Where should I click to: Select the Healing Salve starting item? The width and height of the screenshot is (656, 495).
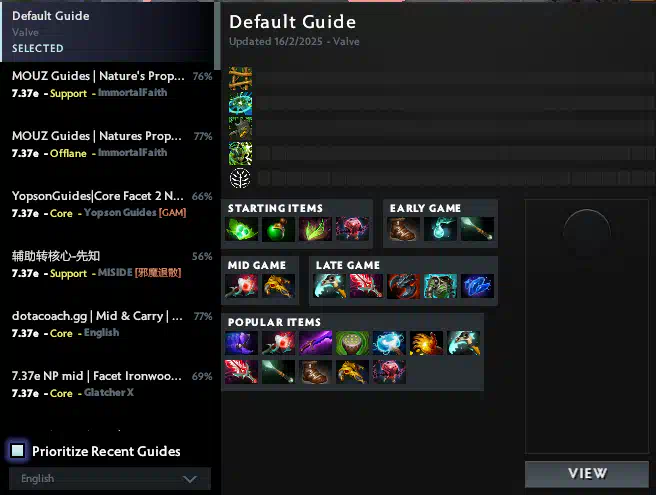coord(278,229)
